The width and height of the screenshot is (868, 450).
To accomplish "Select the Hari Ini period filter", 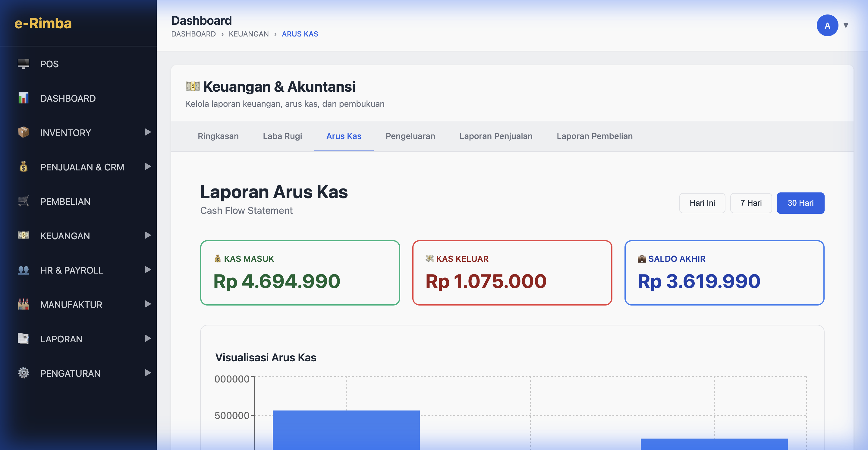I will 702,203.
